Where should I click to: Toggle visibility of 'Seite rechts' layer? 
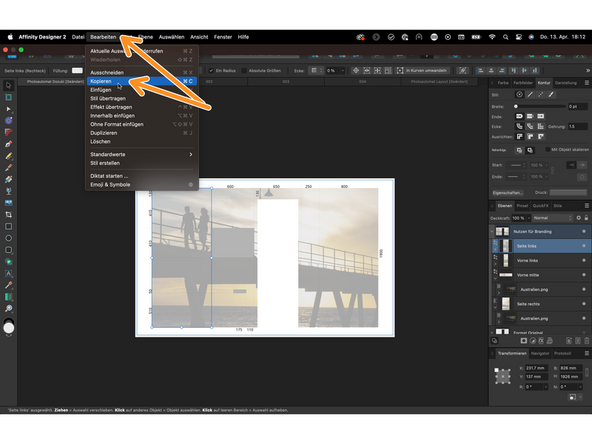(x=584, y=304)
